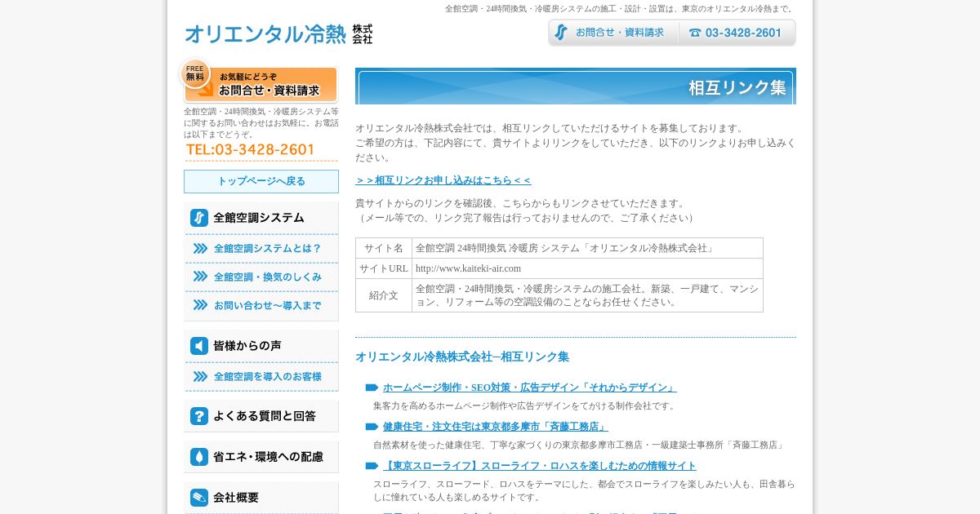Follow ＞＞相互リンクお申し込みはこちら＜＜ link
The image size is (980, 514).
pos(443,180)
